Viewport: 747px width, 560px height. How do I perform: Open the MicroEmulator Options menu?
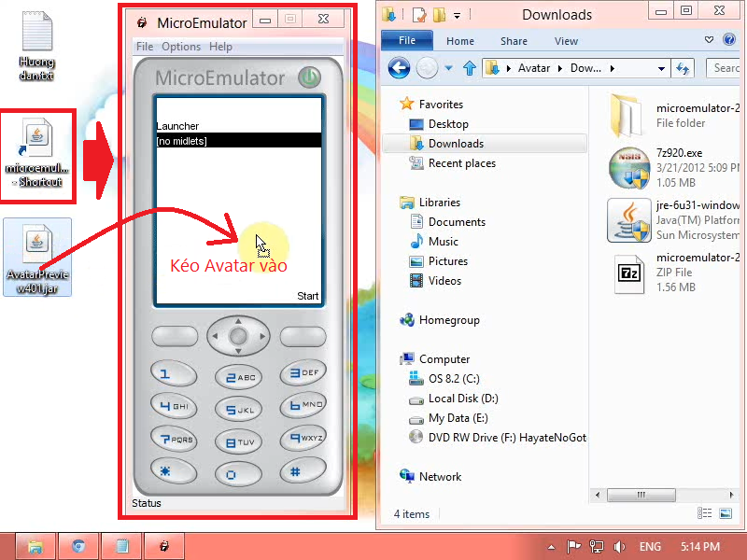pyautogui.click(x=181, y=47)
